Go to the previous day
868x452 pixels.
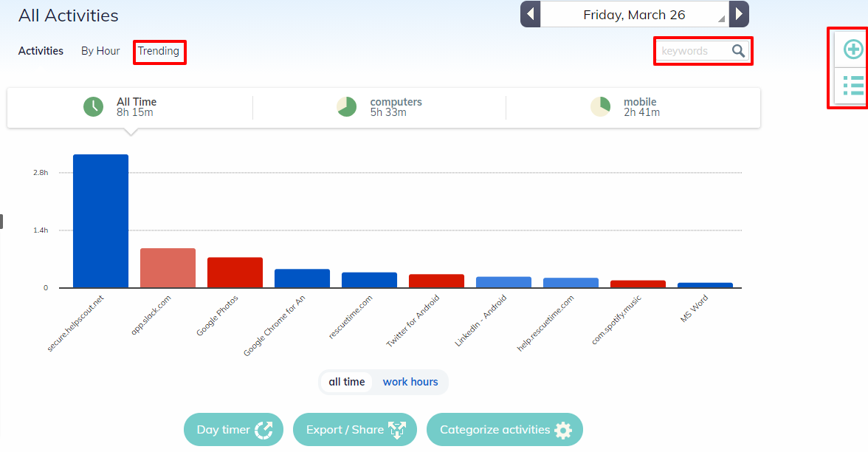point(530,13)
